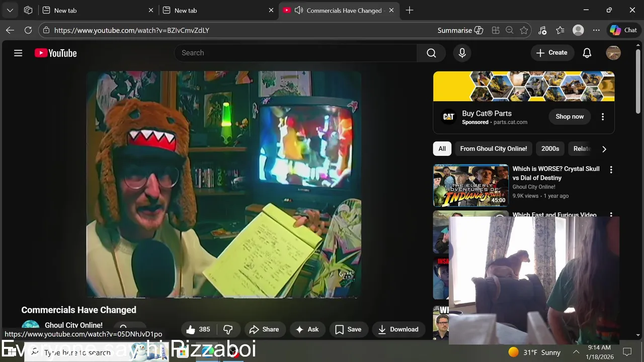
Task: Open the Indiana Jones video thumbnail
Action: (x=471, y=186)
